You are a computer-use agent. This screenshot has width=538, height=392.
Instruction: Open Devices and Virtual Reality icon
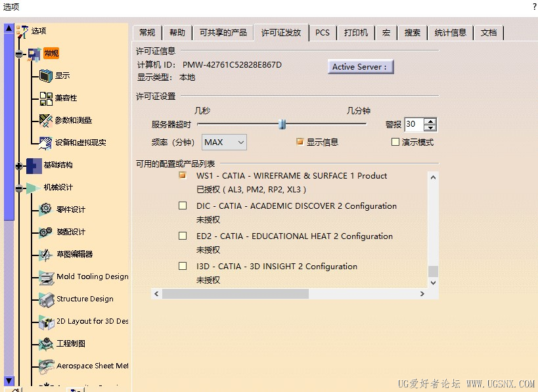45,142
